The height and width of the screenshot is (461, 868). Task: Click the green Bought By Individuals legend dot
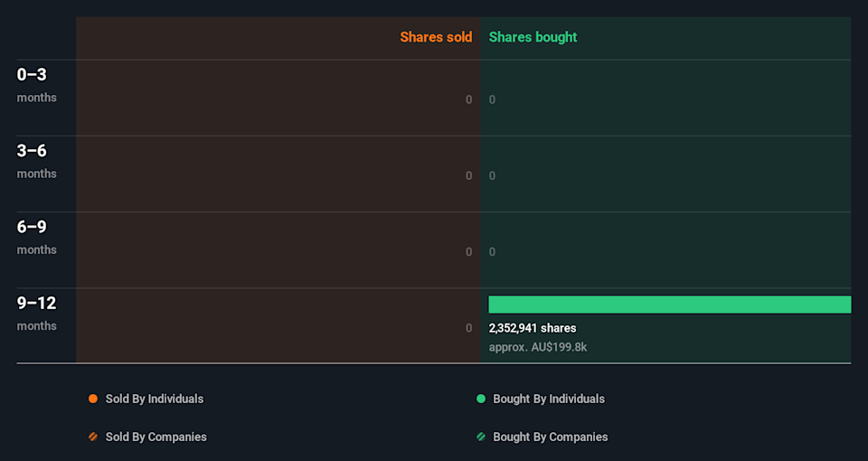pos(481,399)
